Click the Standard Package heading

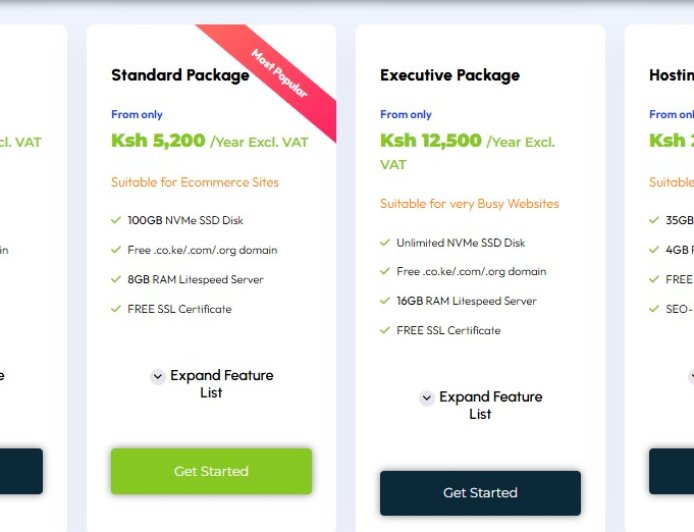(x=180, y=75)
